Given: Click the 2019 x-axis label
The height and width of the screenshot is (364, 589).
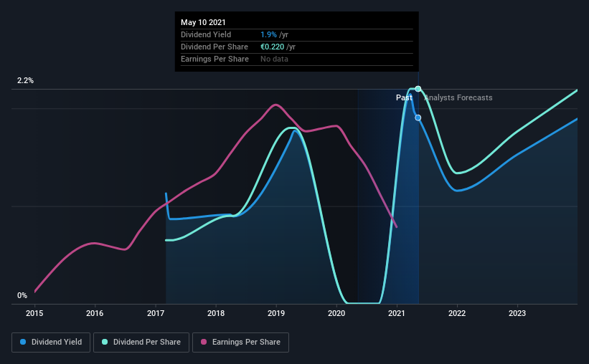Looking at the screenshot, I should (x=276, y=313).
